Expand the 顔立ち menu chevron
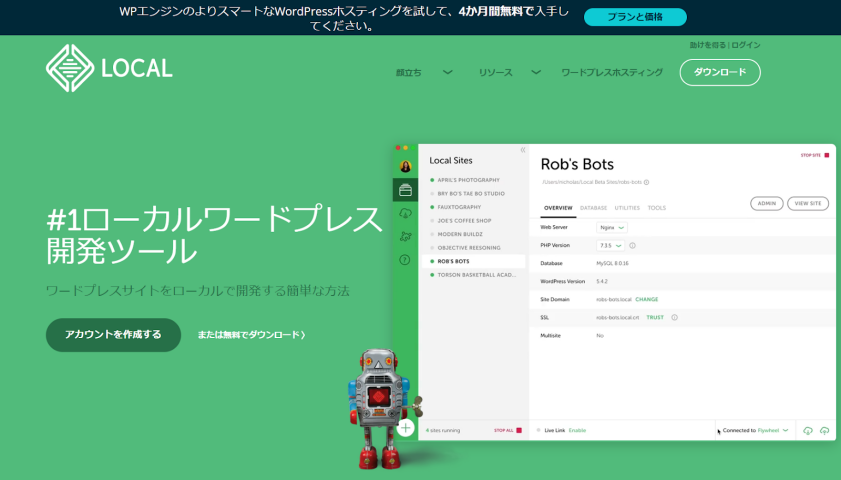This screenshot has width=841, height=480. point(447,72)
